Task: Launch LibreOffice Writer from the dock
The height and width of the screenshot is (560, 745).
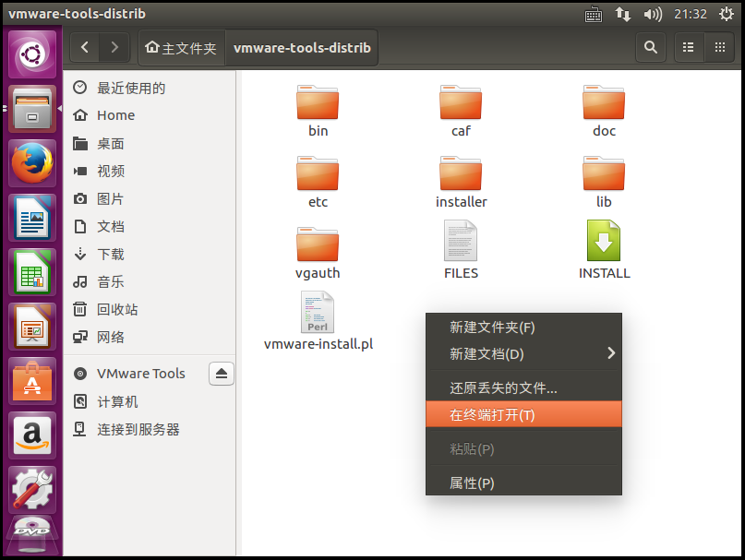Action: pyautogui.click(x=32, y=218)
